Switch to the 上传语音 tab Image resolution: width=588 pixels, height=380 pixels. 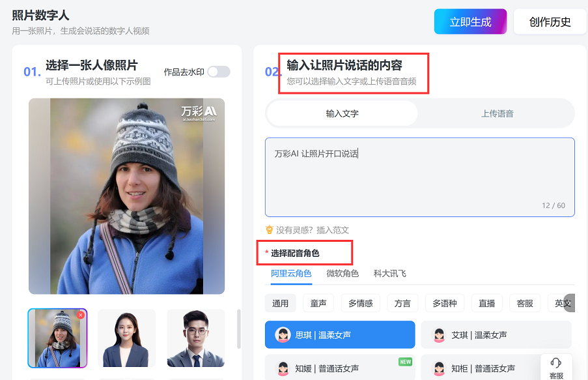[x=497, y=112]
